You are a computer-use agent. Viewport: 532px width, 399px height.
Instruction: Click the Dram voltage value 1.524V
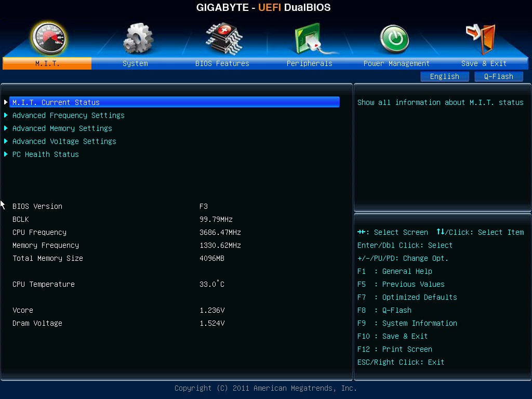tap(212, 323)
